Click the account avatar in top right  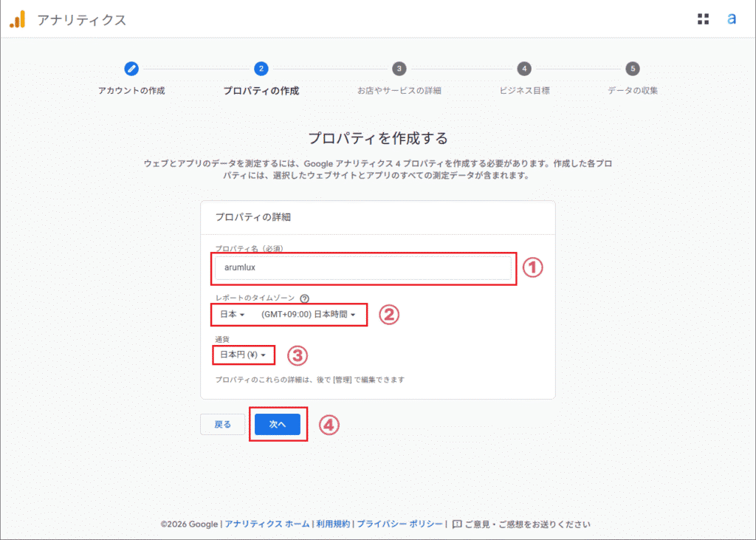coord(732,18)
